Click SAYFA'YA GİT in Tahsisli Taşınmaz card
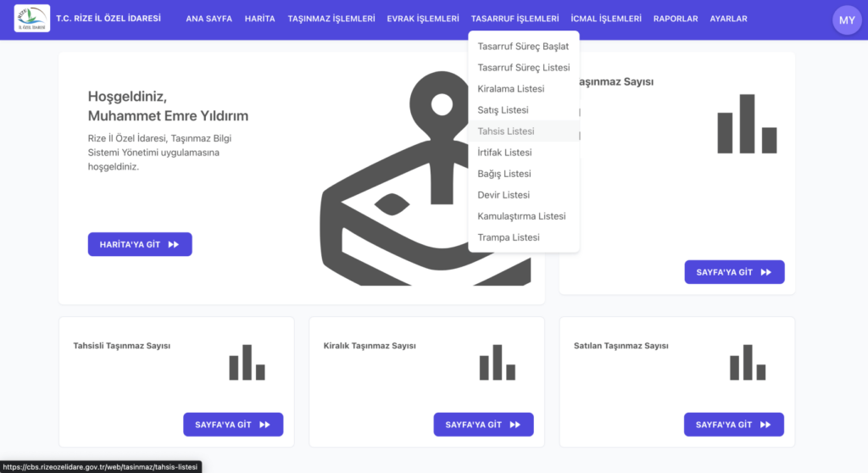 click(233, 425)
